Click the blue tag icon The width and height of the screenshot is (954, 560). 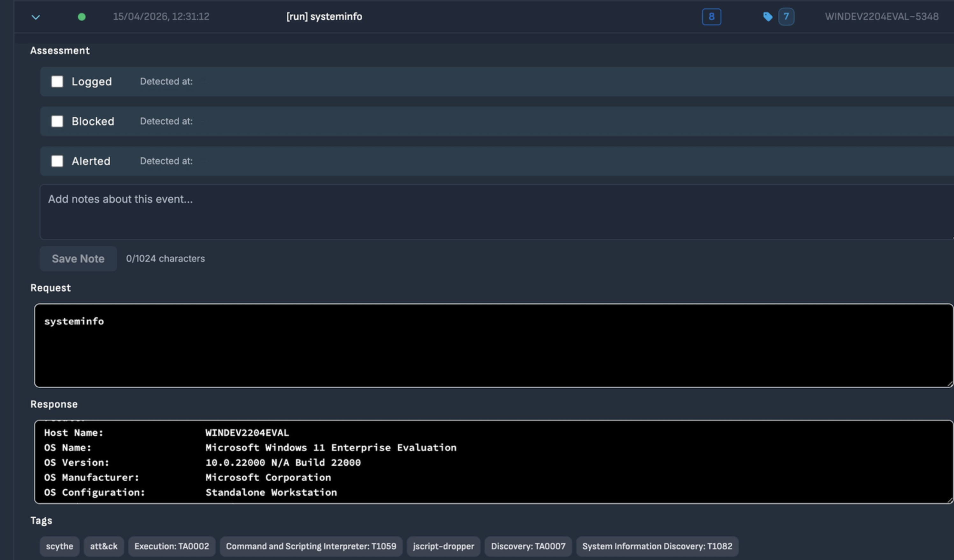(767, 17)
